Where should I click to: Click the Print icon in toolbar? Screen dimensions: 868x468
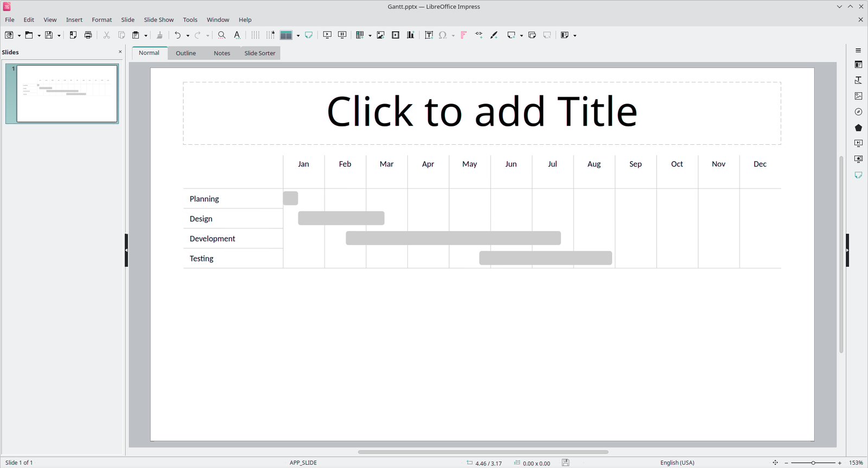click(x=88, y=35)
